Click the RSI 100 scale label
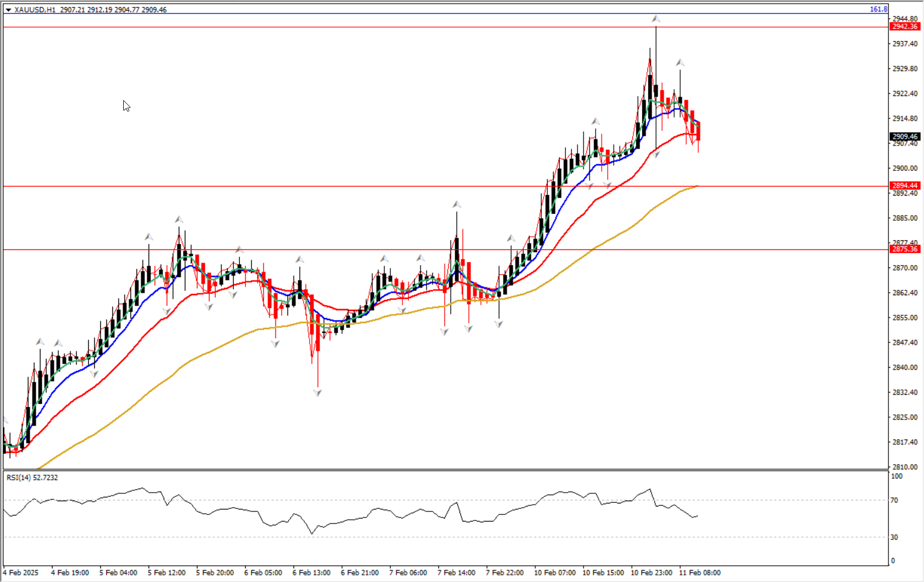This screenshot has height=582, width=924. (x=897, y=476)
